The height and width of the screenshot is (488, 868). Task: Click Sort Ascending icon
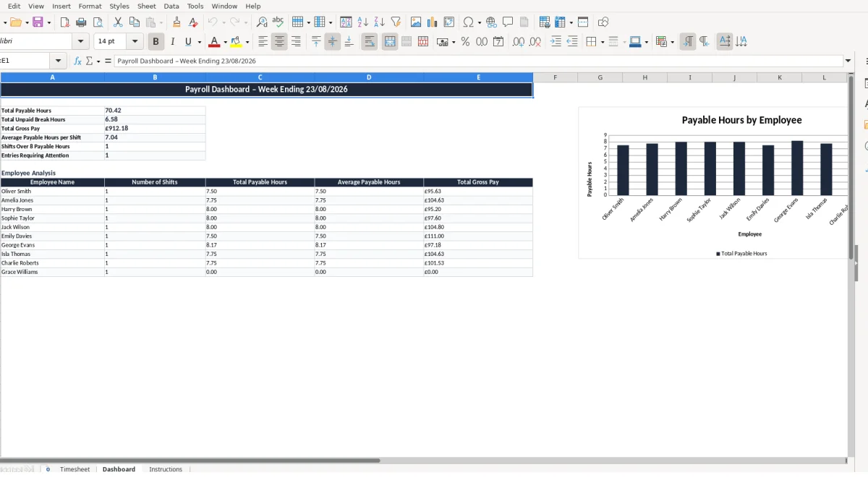(363, 22)
